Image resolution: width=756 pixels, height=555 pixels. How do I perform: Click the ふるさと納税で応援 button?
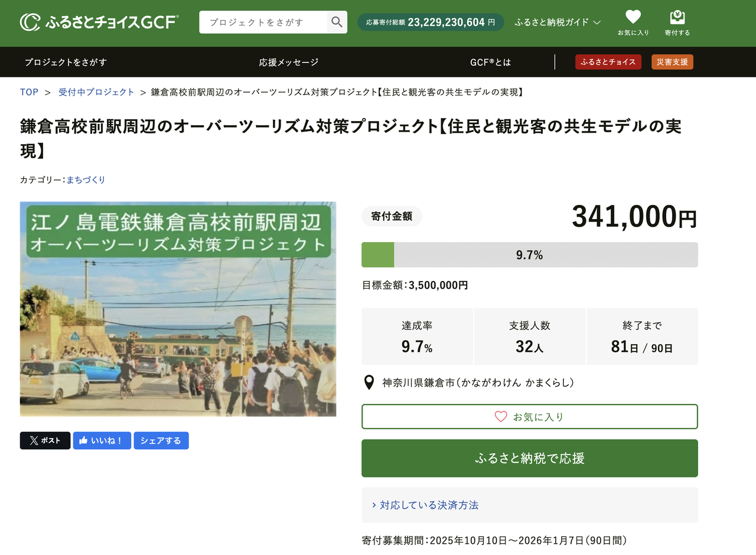(x=529, y=458)
